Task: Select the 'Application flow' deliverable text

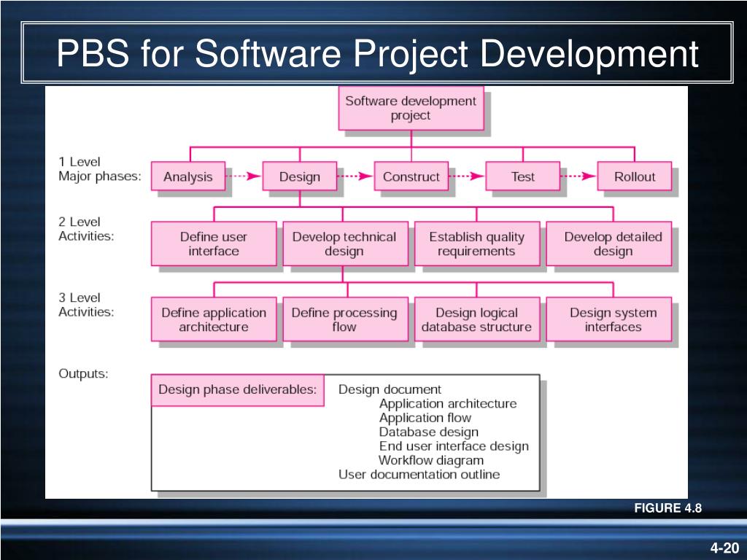Action: click(x=425, y=418)
